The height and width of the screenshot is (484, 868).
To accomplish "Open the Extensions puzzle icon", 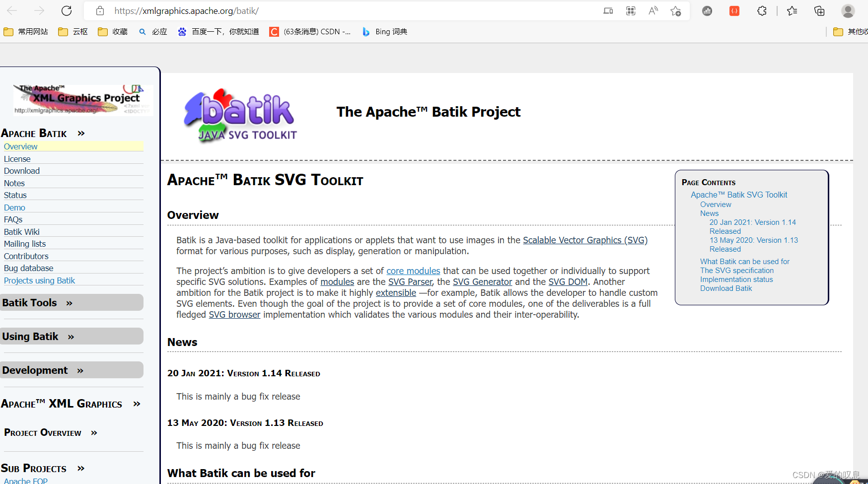I will (762, 10).
